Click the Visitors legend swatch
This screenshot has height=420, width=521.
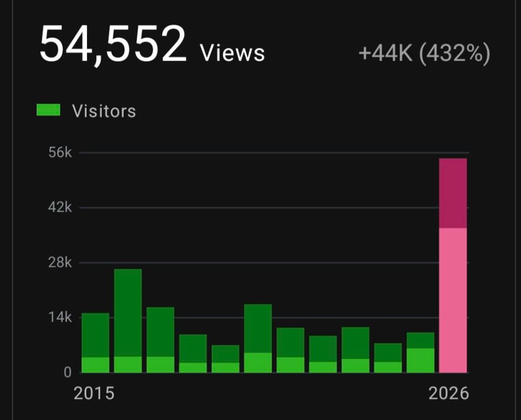click(x=48, y=108)
